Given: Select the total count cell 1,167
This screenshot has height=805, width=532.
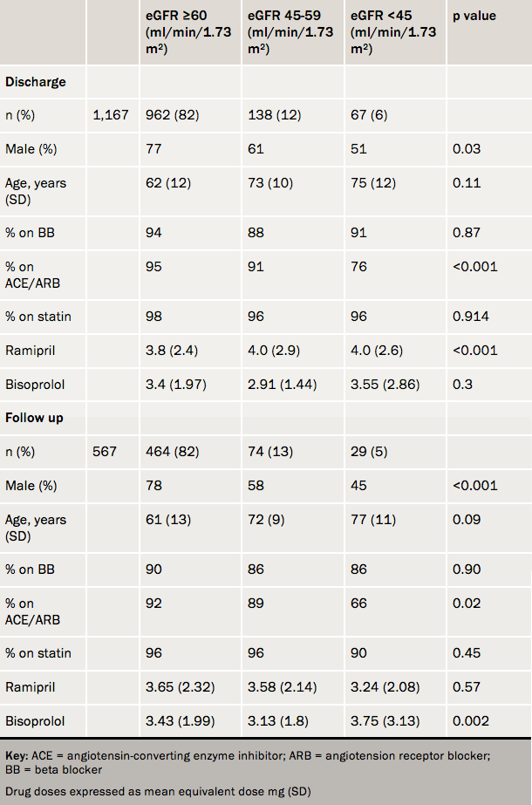Looking at the screenshot, I should coord(113,115).
